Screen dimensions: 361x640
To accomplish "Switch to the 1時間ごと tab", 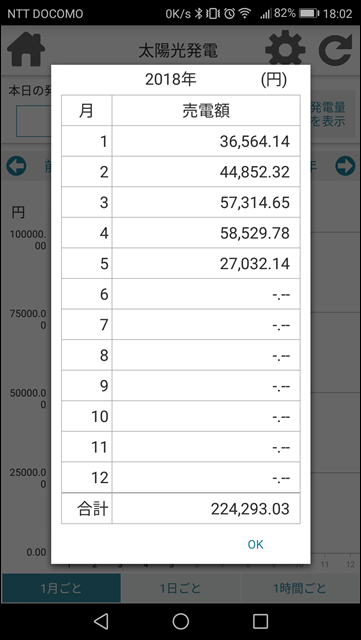I will 300,588.
